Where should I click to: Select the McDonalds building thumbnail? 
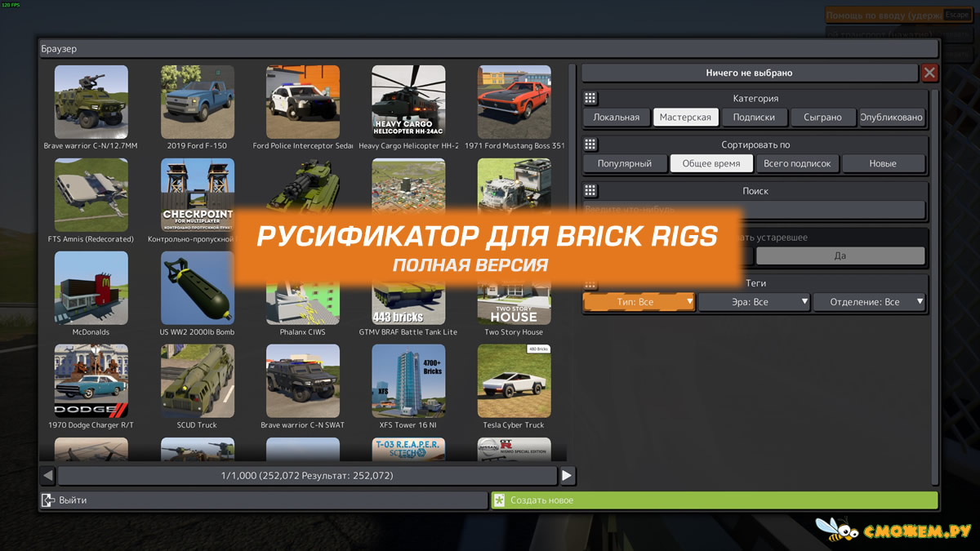coord(91,288)
